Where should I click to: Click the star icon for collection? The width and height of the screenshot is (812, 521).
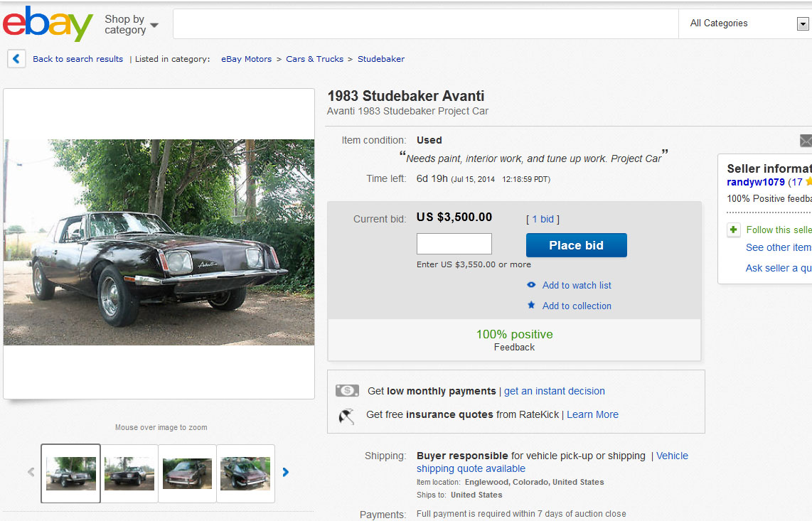tap(531, 306)
